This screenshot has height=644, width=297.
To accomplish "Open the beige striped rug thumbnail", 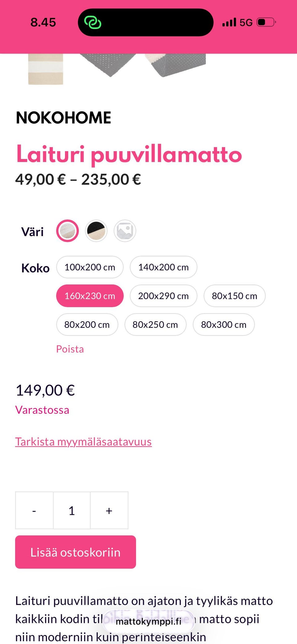I will point(45,69).
